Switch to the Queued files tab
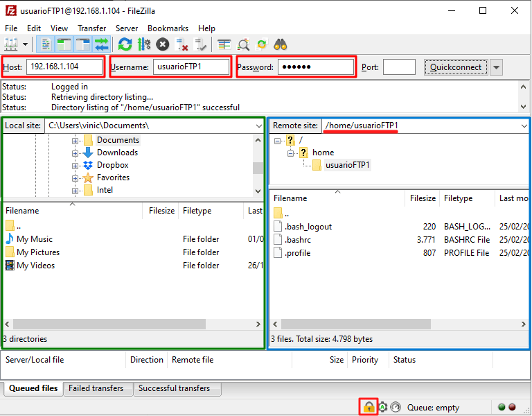The width and height of the screenshot is (532, 416). click(x=33, y=388)
